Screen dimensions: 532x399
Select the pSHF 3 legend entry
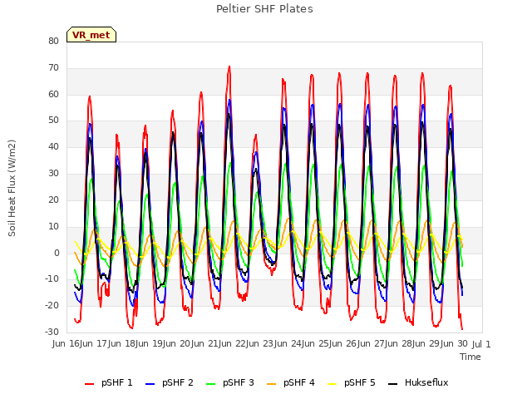coord(230,382)
